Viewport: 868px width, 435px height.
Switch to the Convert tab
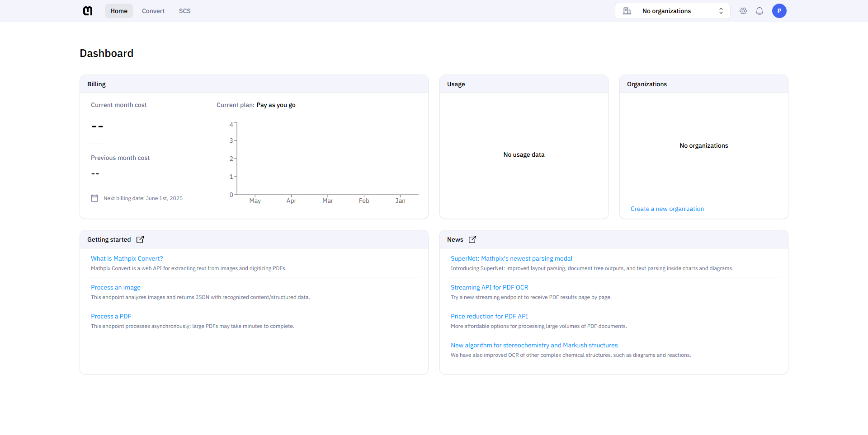tap(153, 11)
